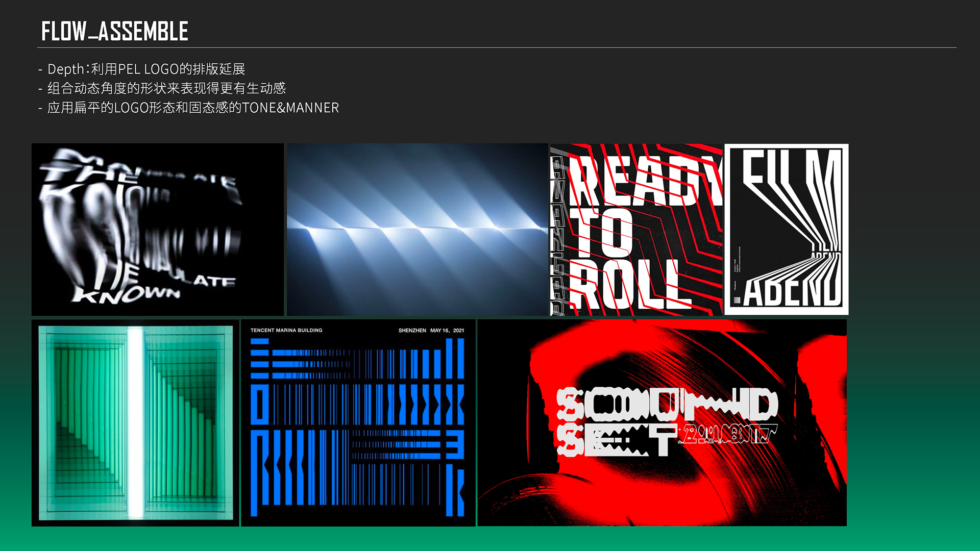Viewport: 980px width, 551px height.
Task: Click the SHENZHEN MAY 16, 2021 caption
Action: click(431, 330)
